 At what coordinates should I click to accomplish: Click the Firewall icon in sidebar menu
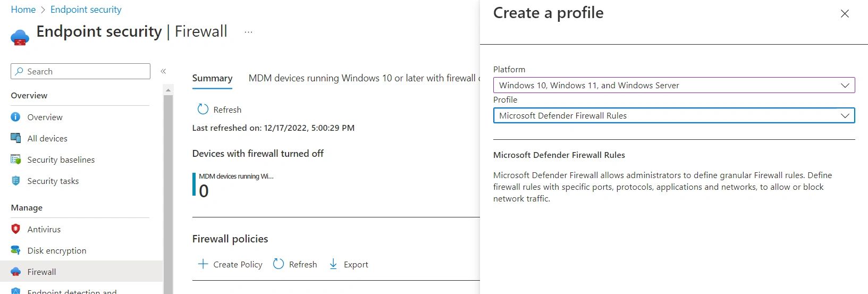(x=16, y=272)
